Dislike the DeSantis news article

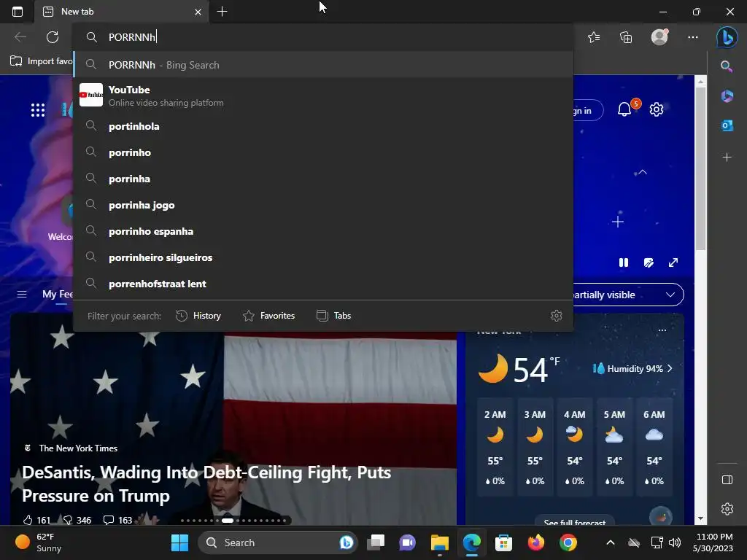[x=77, y=520]
